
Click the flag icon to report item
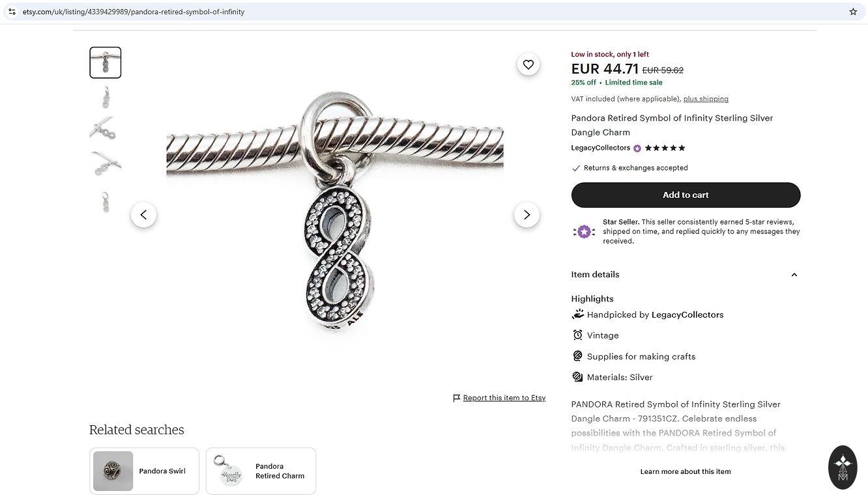pos(457,398)
